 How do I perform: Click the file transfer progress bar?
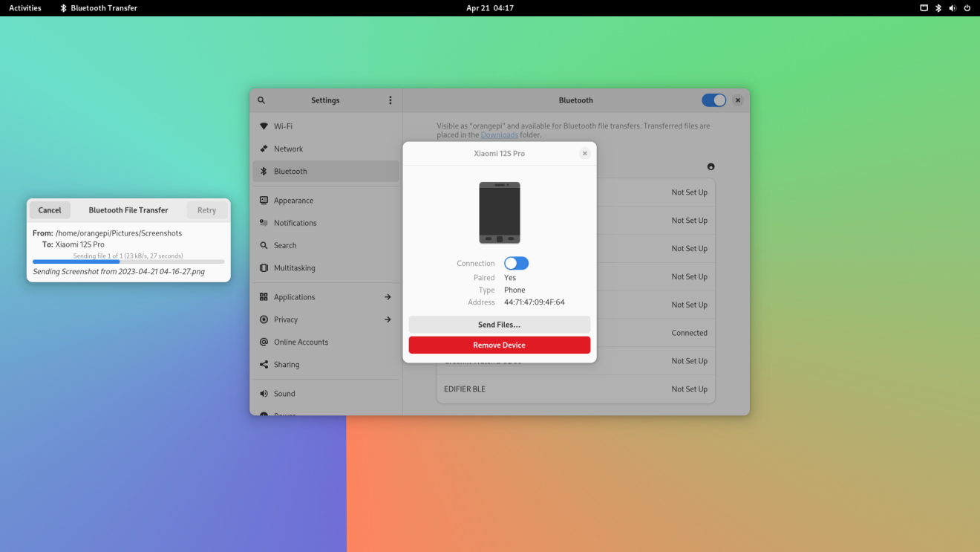(x=128, y=262)
